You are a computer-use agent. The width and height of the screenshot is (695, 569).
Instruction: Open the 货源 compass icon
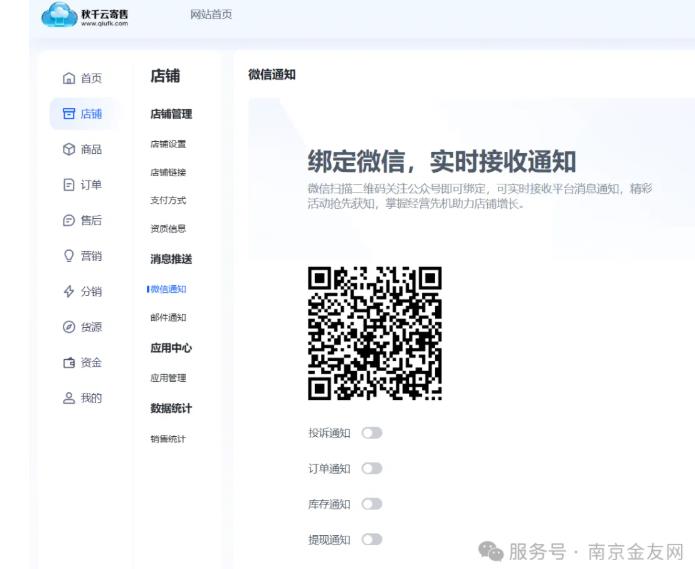click(69, 327)
